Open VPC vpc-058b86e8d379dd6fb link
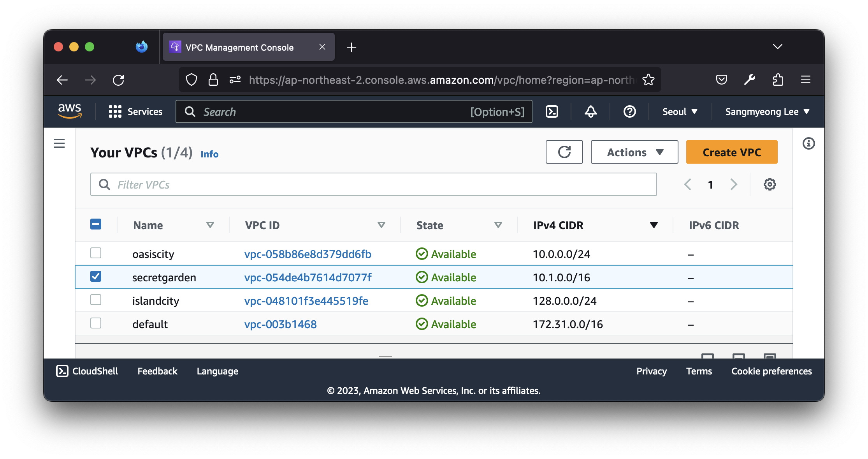Image resolution: width=868 pixels, height=459 pixels. coord(307,254)
